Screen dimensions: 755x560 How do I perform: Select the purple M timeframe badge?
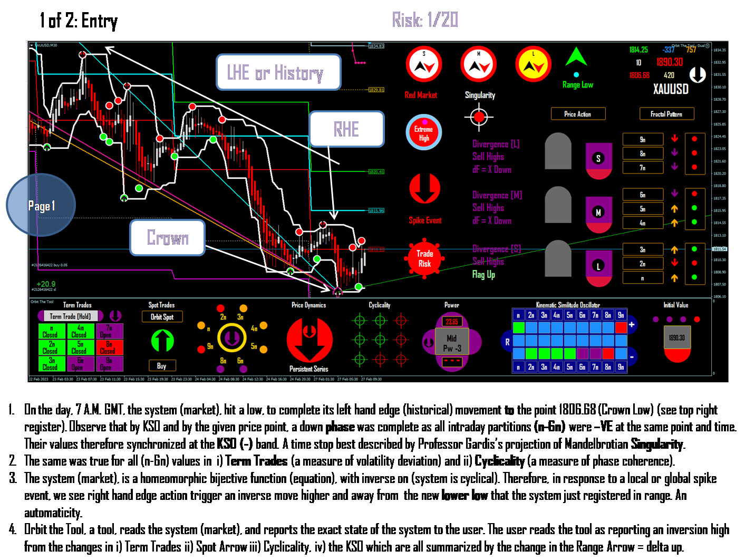point(598,215)
